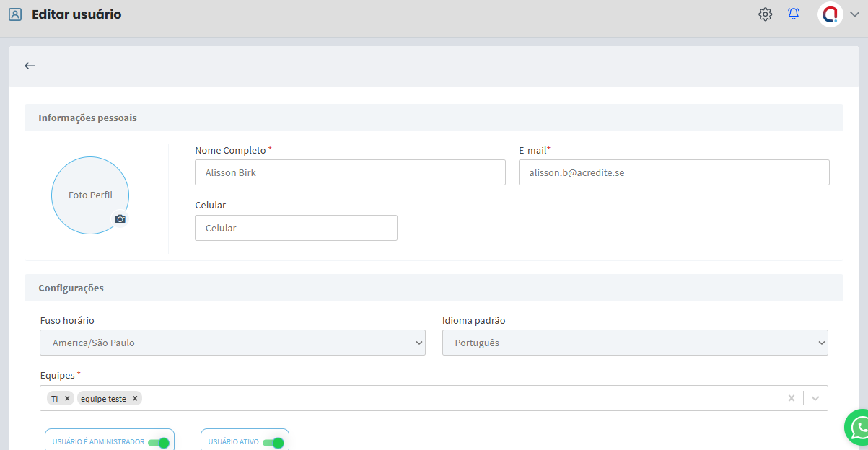Click the back arrow icon
868x450 pixels.
click(30, 66)
